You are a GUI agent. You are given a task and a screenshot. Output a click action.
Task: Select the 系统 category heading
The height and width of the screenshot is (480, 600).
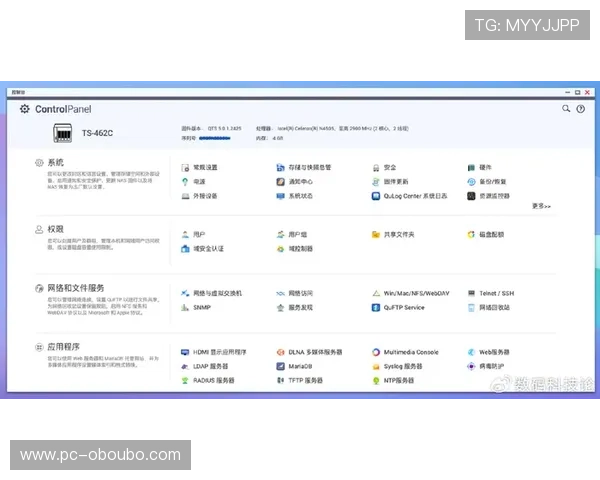pyautogui.click(x=55, y=162)
